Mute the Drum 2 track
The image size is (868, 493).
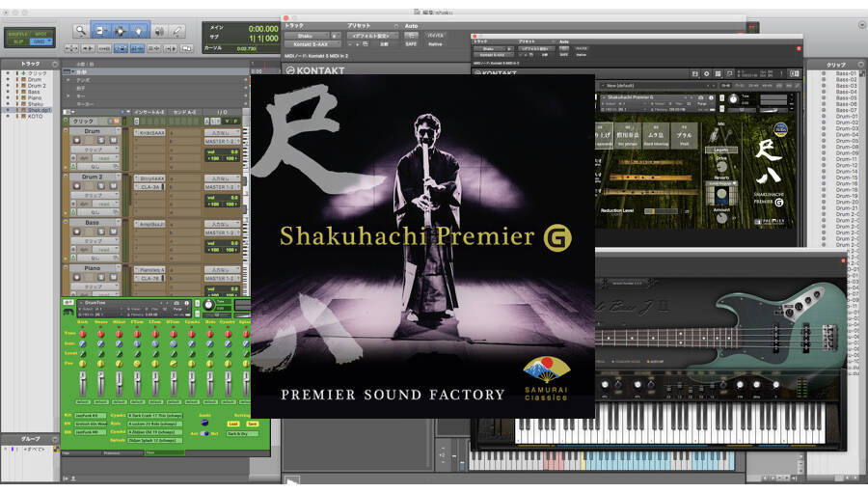tap(113, 185)
